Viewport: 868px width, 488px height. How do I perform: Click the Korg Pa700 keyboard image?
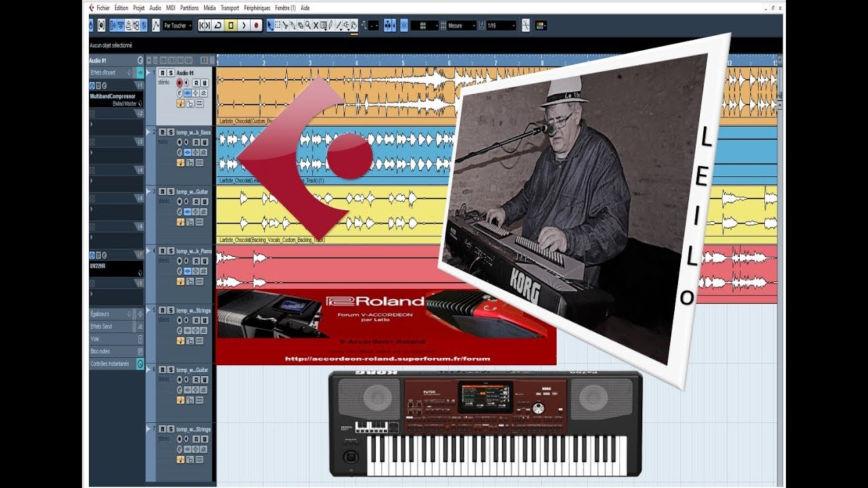pyautogui.click(x=486, y=424)
